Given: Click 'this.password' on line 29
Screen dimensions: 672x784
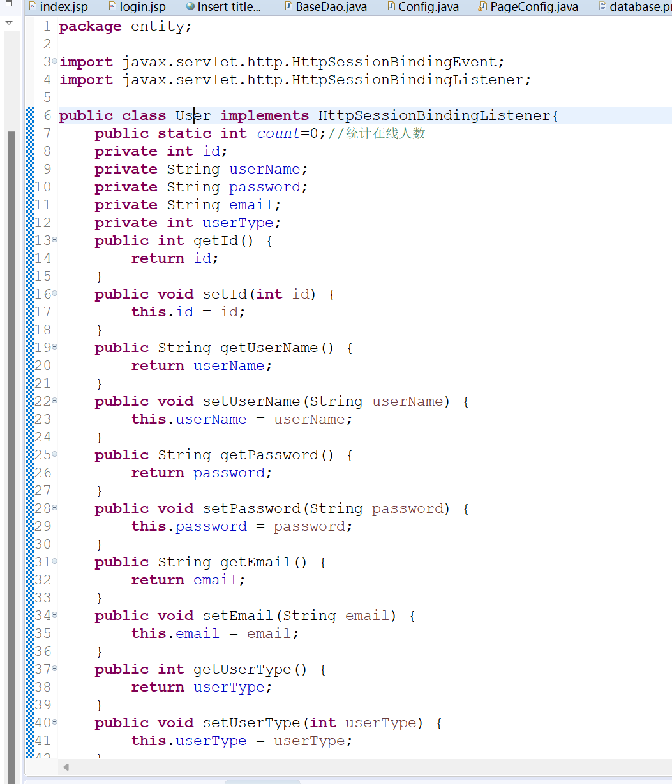Looking at the screenshot, I should coord(189,527).
